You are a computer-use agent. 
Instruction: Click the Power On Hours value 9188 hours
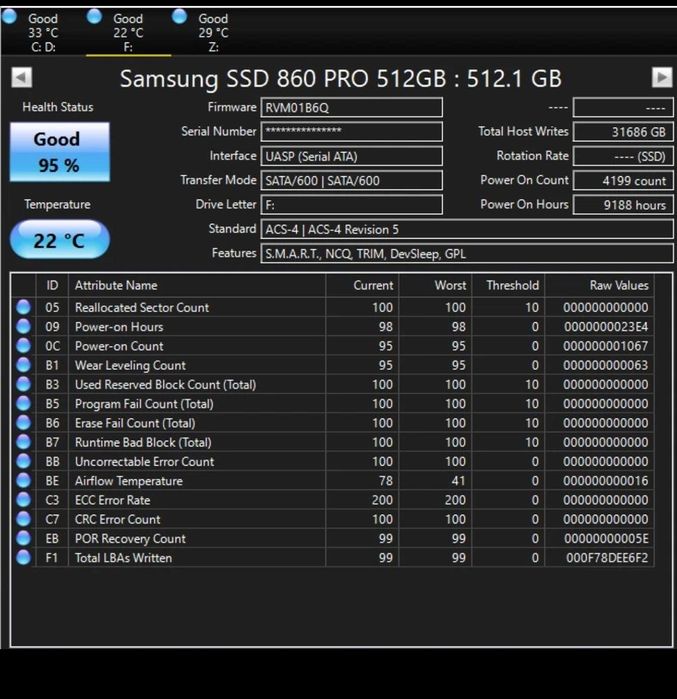623,205
